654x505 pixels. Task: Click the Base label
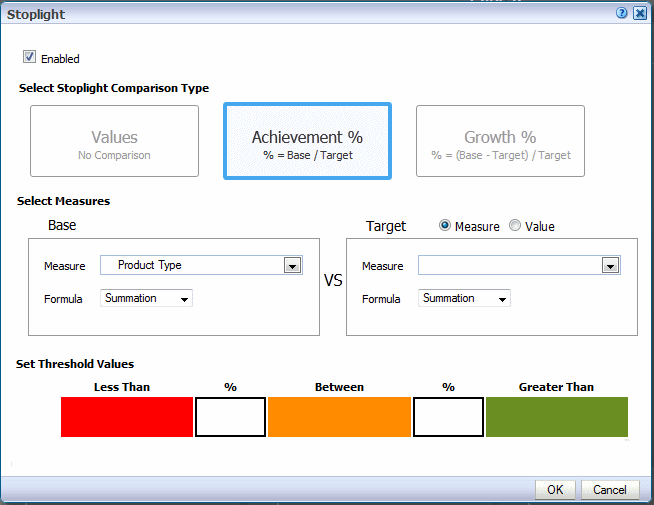click(x=62, y=225)
